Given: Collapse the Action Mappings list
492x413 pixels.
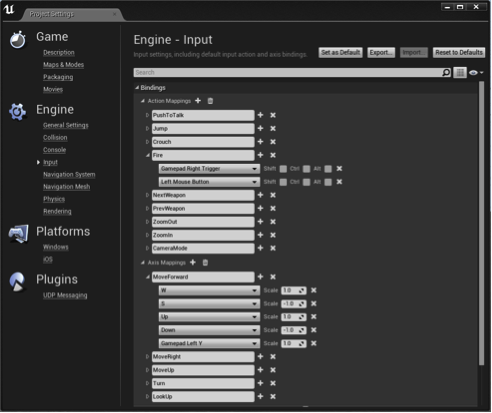Looking at the screenshot, I should pos(143,101).
